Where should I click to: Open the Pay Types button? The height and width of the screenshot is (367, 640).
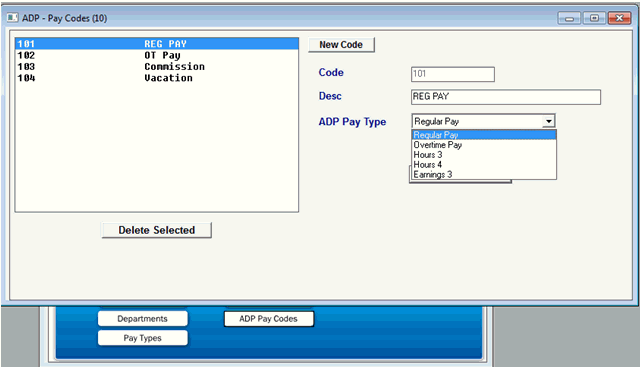[x=142, y=338]
